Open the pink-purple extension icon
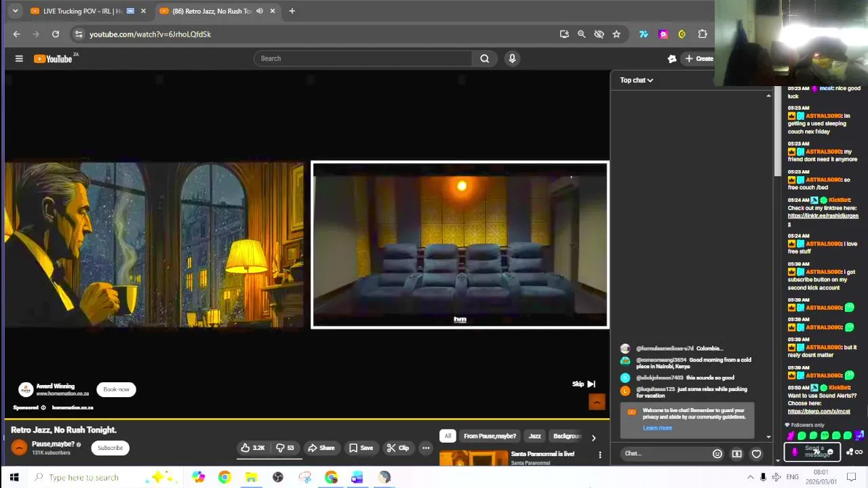 point(663,34)
